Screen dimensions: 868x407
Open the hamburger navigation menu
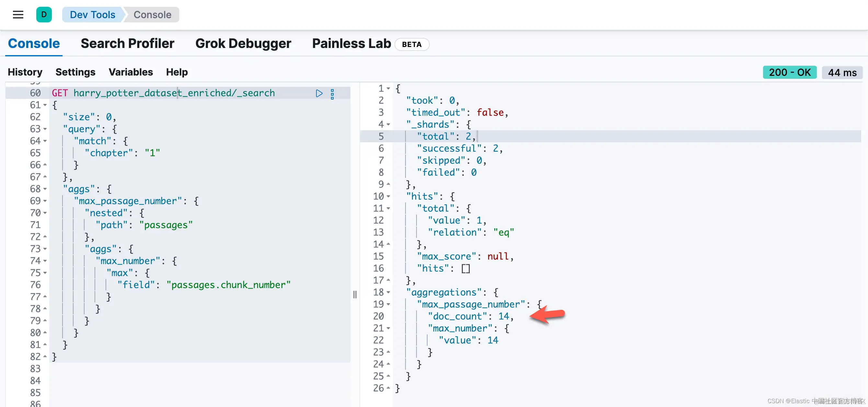[18, 15]
